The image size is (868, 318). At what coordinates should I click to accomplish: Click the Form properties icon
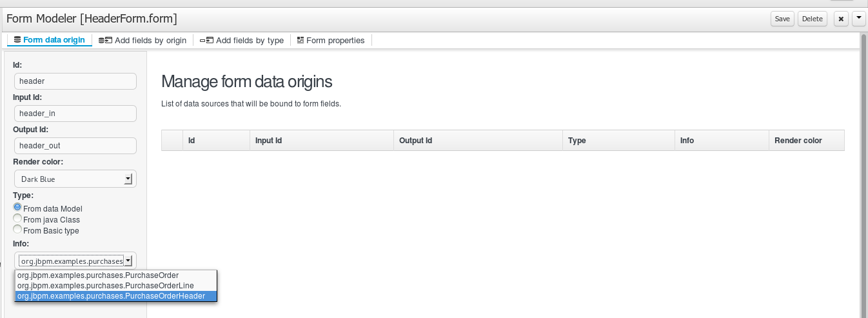(x=301, y=41)
